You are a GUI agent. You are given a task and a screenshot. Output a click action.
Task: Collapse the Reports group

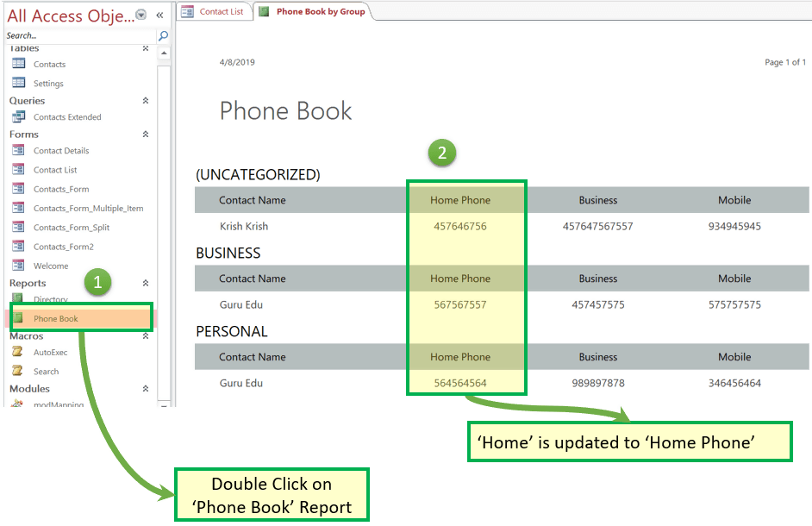pyautogui.click(x=146, y=283)
